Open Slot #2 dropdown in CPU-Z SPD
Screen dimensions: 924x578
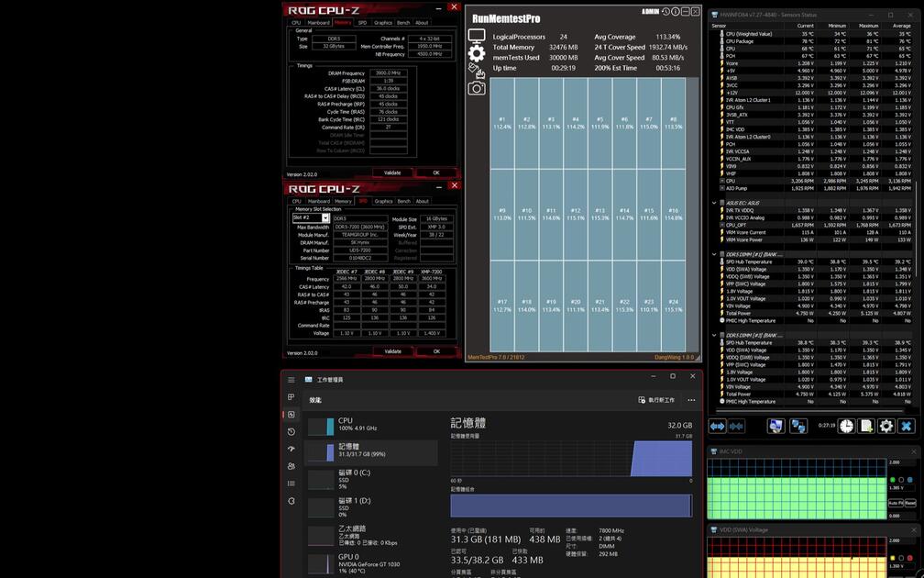[x=325, y=218]
